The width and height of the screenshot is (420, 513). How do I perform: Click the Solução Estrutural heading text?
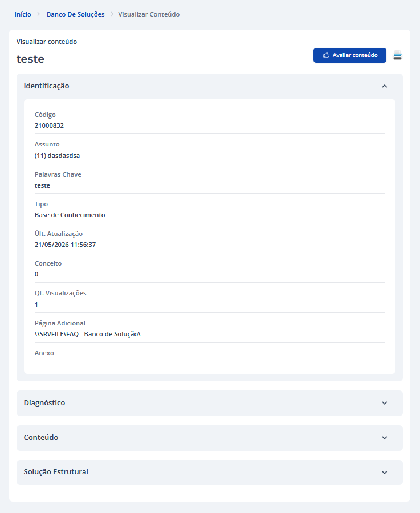pyautogui.click(x=56, y=472)
